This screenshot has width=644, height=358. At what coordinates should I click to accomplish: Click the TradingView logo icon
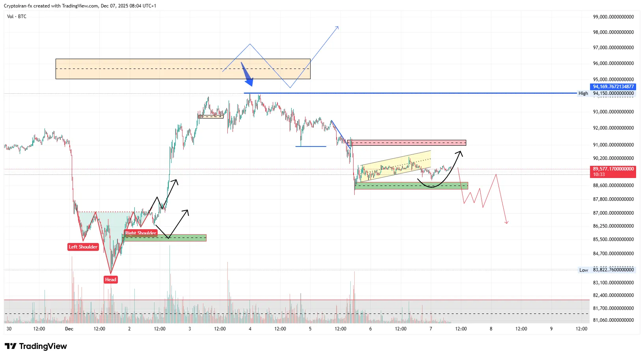[x=11, y=346]
